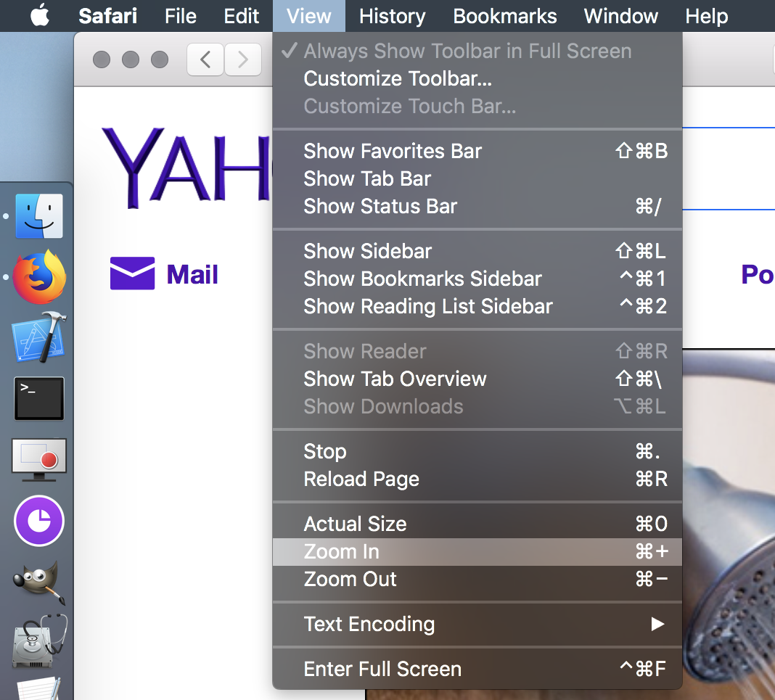
Task: Select Show Bookmarks Sidebar
Action: point(477,279)
